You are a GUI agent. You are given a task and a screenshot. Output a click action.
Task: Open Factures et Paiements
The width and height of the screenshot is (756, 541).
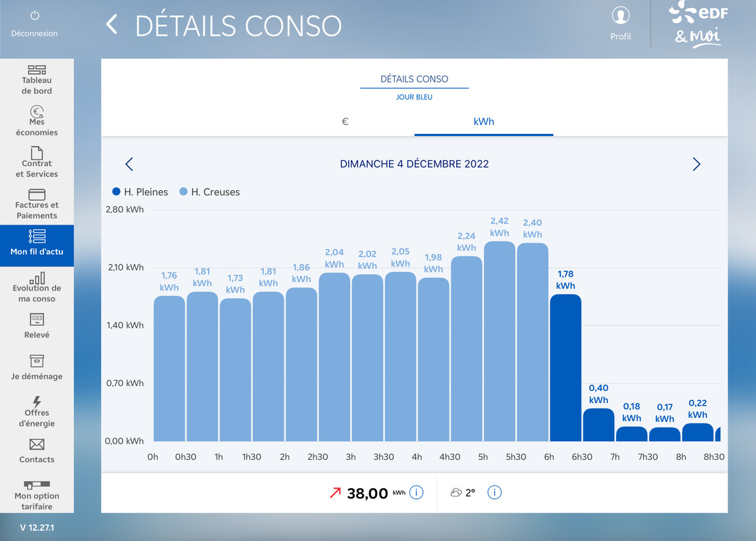coord(37,204)
